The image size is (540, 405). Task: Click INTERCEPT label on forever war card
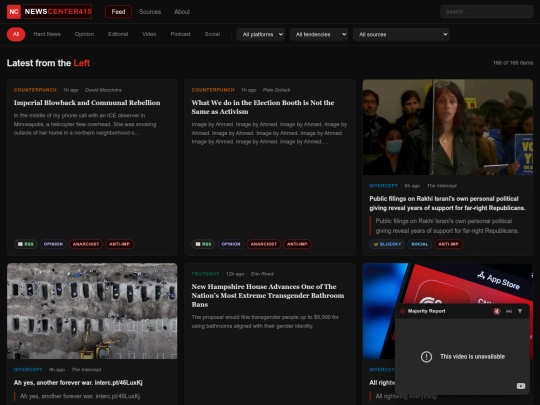[x=28, y=370]
